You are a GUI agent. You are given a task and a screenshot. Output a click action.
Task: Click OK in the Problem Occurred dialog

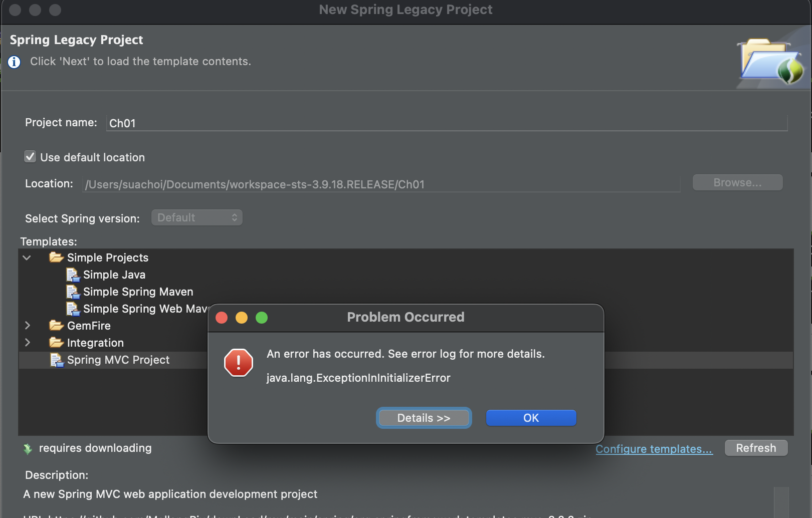(531, 418)
